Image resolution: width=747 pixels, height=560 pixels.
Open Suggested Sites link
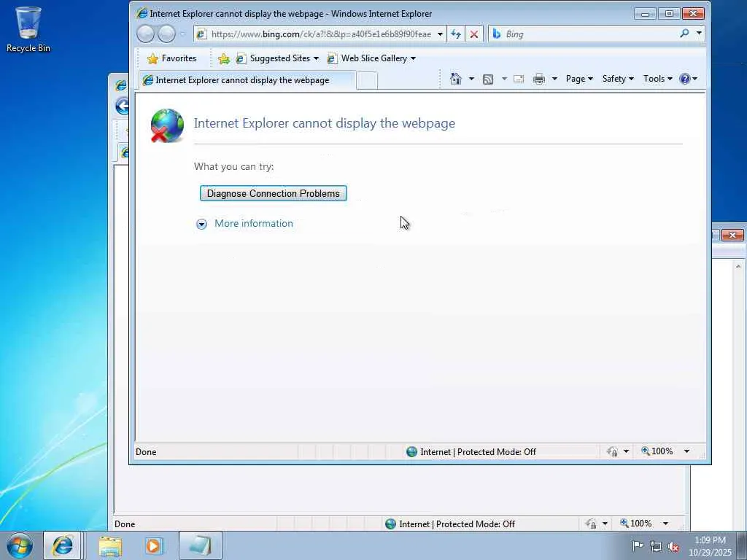[x=277, y=58]
